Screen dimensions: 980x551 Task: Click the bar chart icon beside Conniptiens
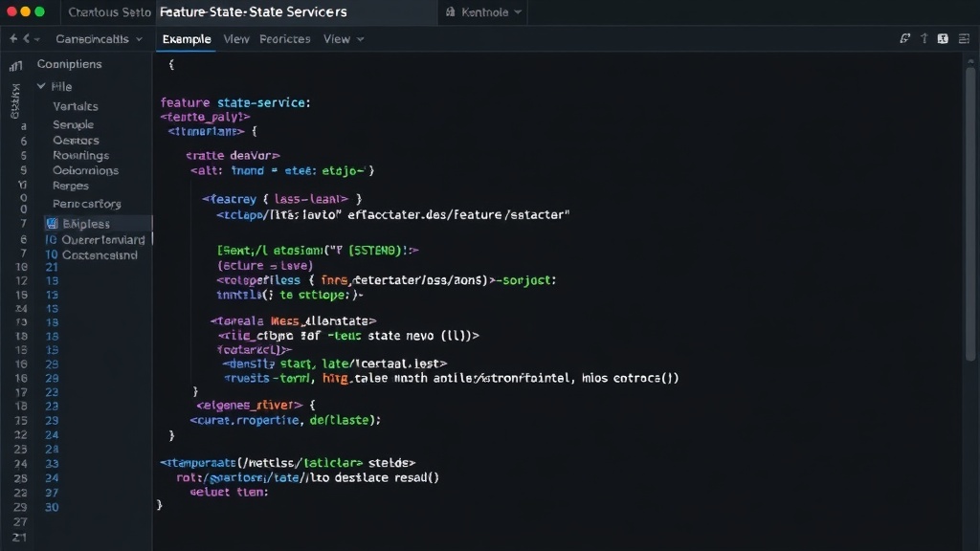coord(15,66)
